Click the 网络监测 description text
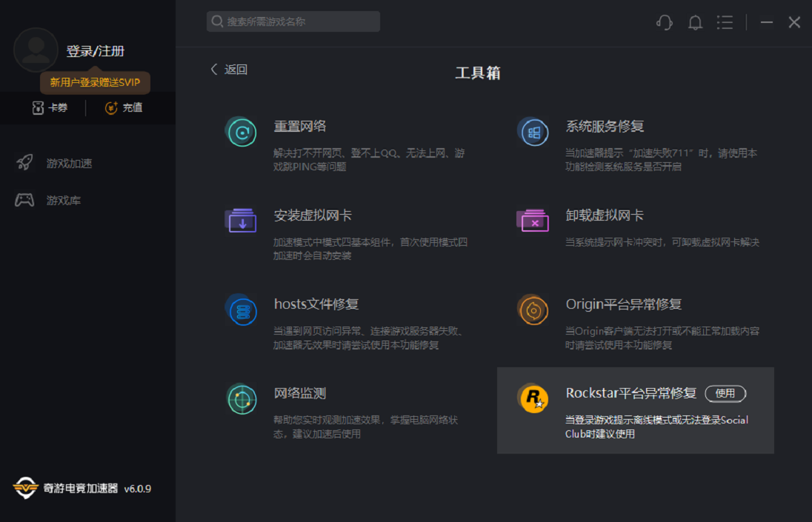Screen dimensions: 812x522 coord(365,426)
